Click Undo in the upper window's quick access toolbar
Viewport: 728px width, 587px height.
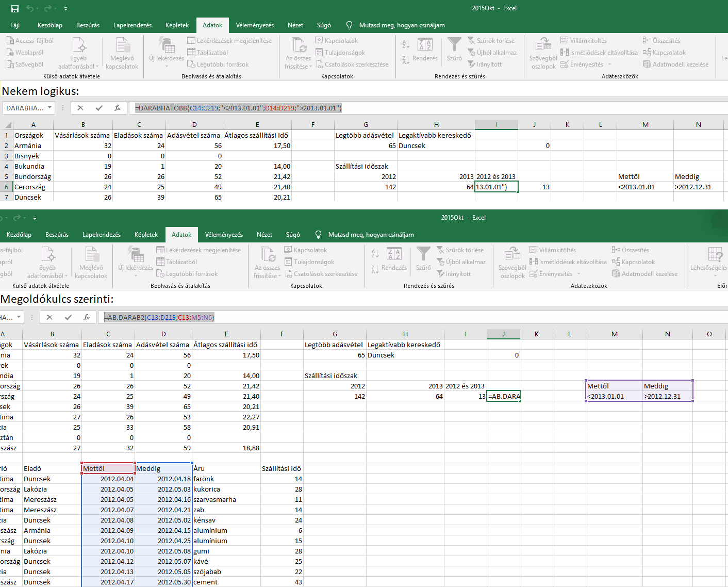click(x=29, y=8)
